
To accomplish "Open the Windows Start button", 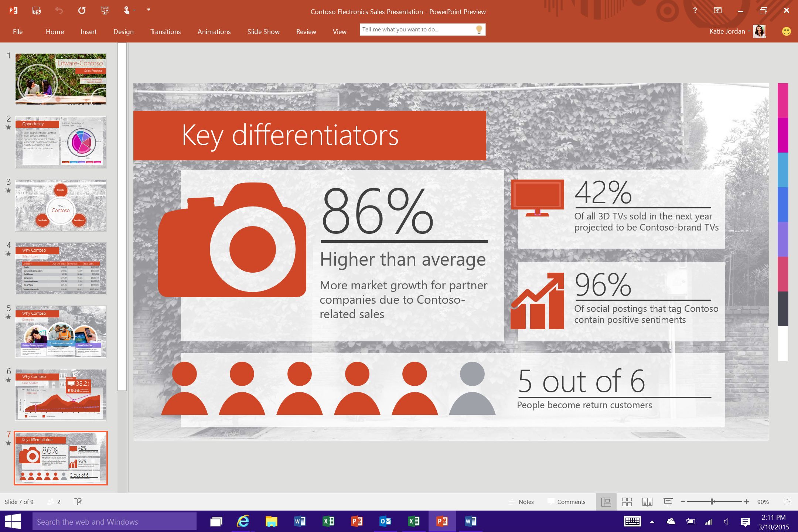I will (x=13, y=521).
